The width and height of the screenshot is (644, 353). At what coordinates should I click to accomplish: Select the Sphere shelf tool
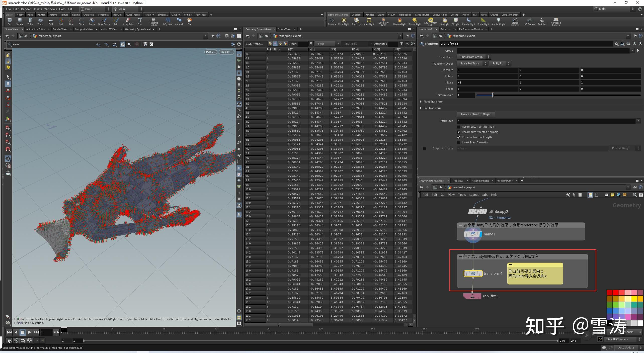coord(20,21)
